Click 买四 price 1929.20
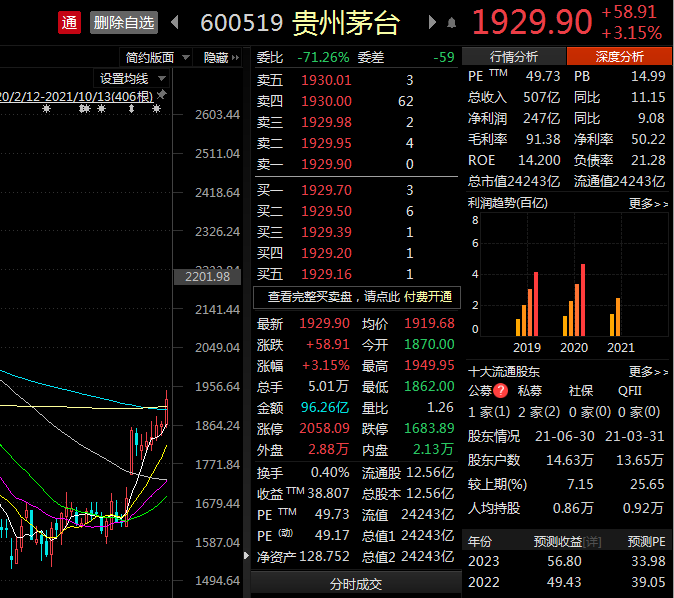This screenshot has width=674, height=598. click(x=326, y=253)
